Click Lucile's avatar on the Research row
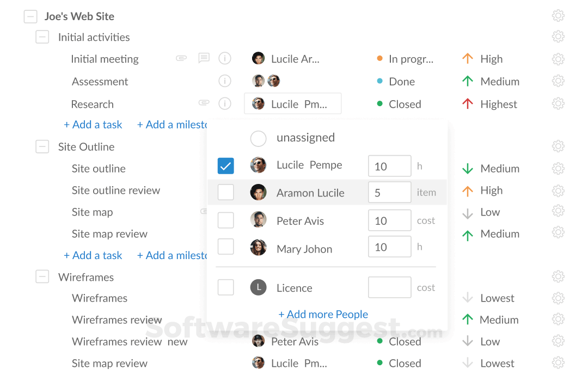588x381 pixels. [x=258, y=103]
